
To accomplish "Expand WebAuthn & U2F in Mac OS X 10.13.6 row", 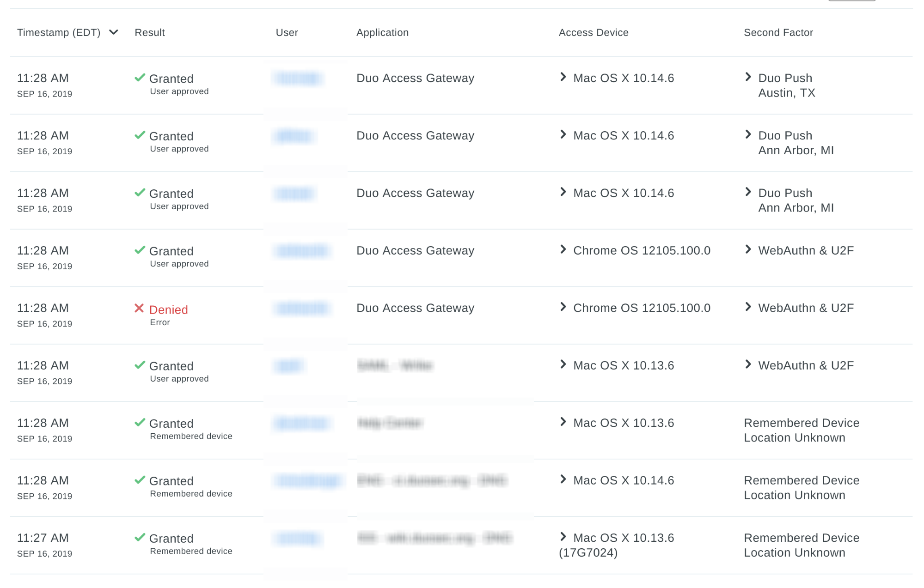I will pyautogui.click(x=748, y=364).
